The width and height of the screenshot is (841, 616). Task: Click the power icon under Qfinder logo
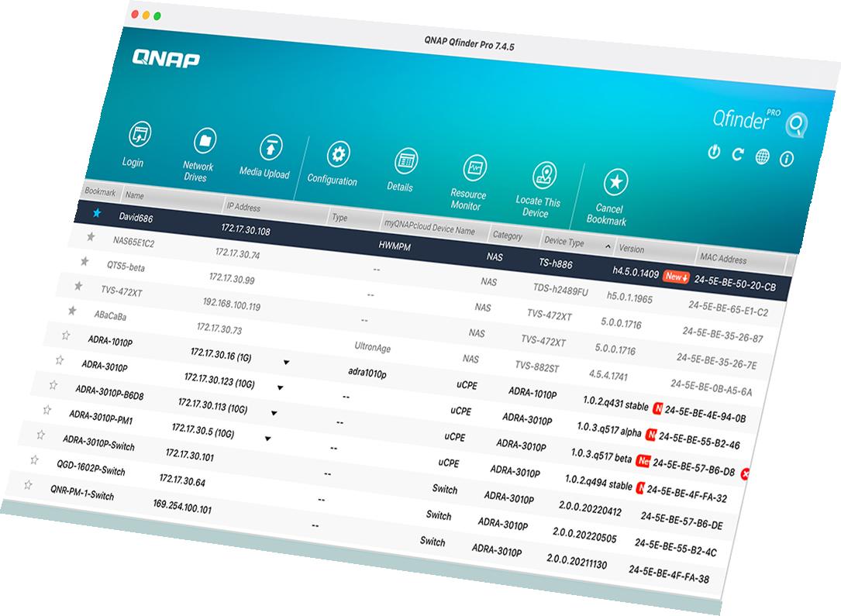(x=714, y=152)
